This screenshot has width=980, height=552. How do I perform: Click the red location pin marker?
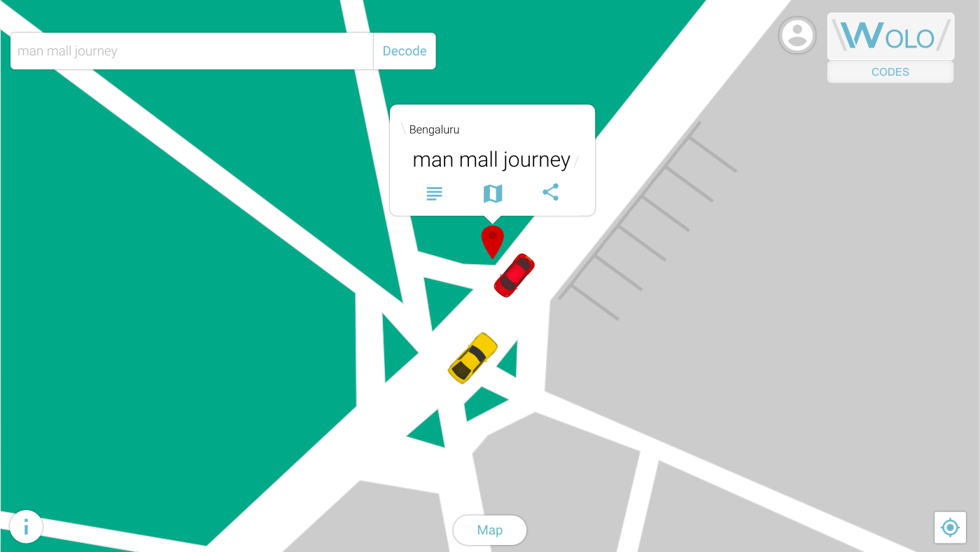point(492,242)
